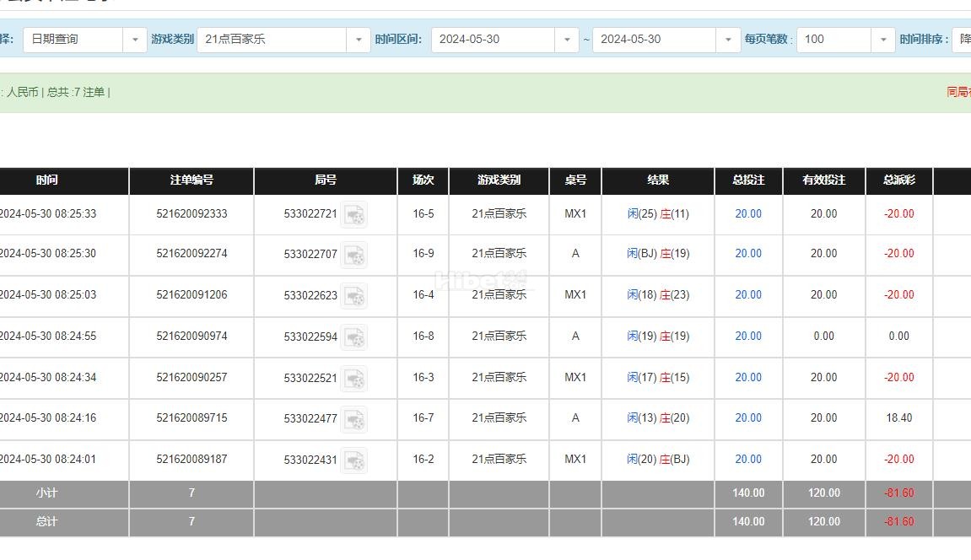
Task: Expand the 每页笔数 100 dropdown
Action: point(883,40)
